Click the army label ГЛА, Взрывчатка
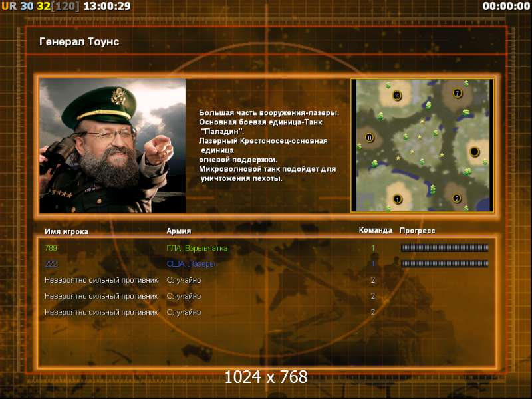 tap(197, 248)
